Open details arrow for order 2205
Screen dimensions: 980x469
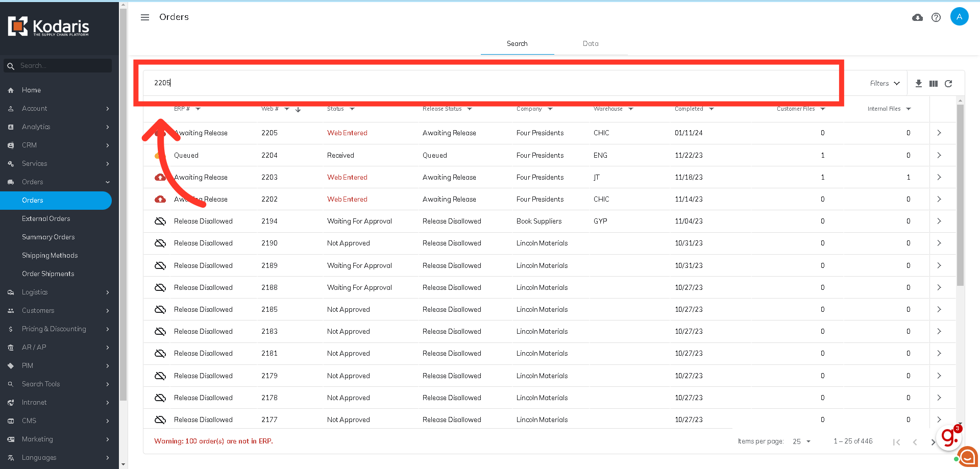click(x=939, y=133)
